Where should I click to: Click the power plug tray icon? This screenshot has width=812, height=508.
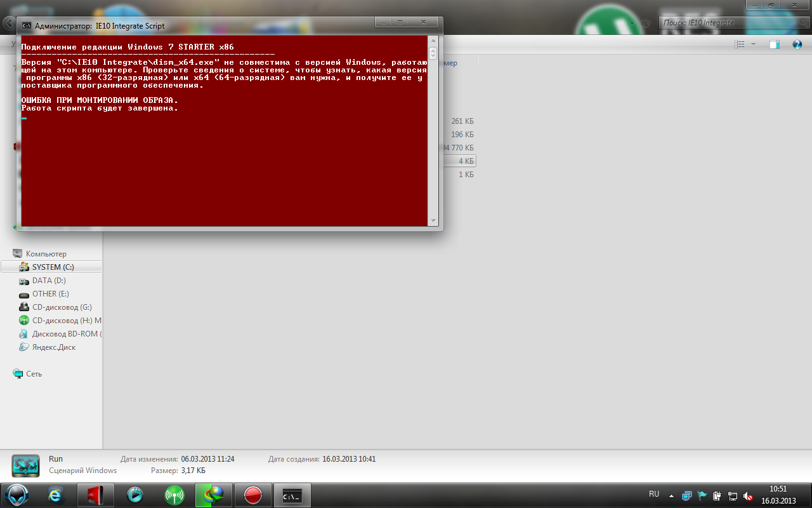click(717, 495)
